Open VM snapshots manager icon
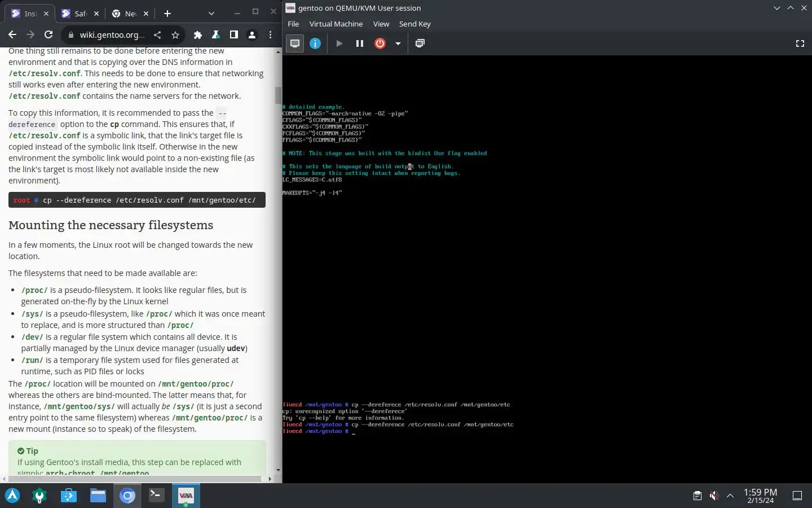The image size is (812, 508). (420, 43)
